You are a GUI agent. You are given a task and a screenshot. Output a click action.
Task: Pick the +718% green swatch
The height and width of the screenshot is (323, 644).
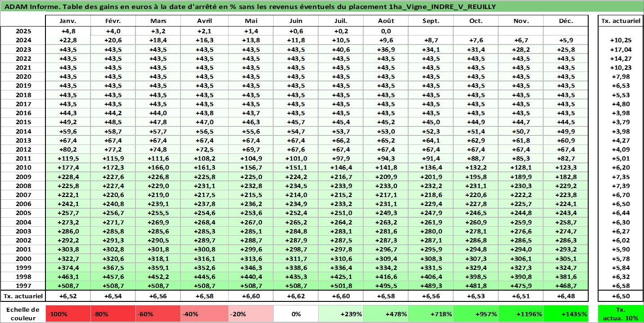(x=431, y=314)
